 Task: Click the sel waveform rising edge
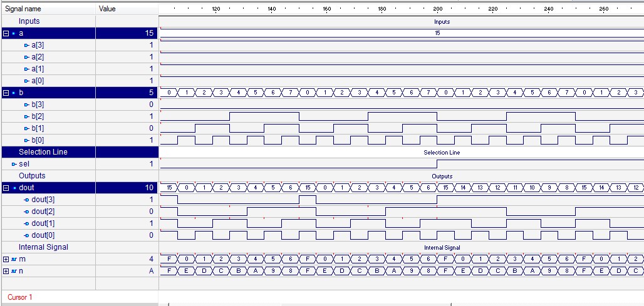[437, 164]
